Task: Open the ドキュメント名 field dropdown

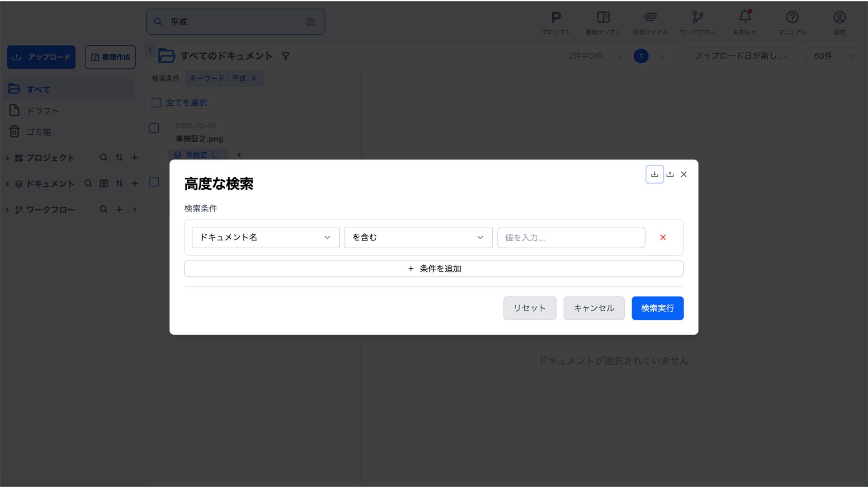Action: [265, 237]
